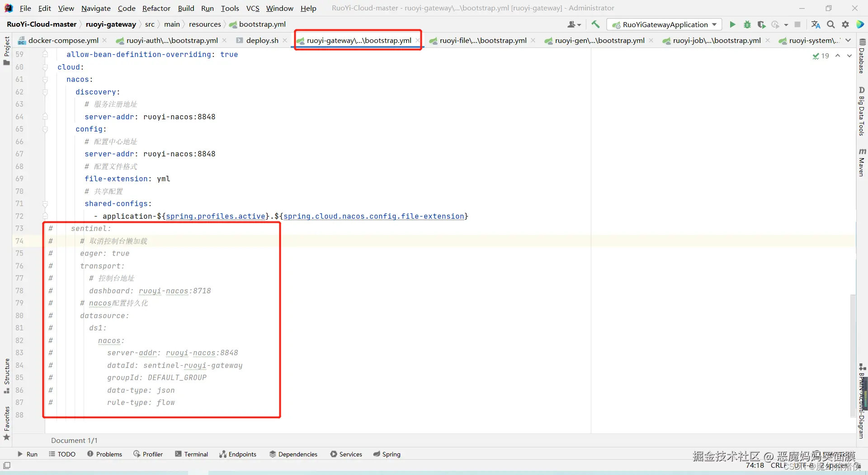Viewport: 868px width, 475px height.
Task: Click the Build Project hammer icon
Action: pos(595,24)
